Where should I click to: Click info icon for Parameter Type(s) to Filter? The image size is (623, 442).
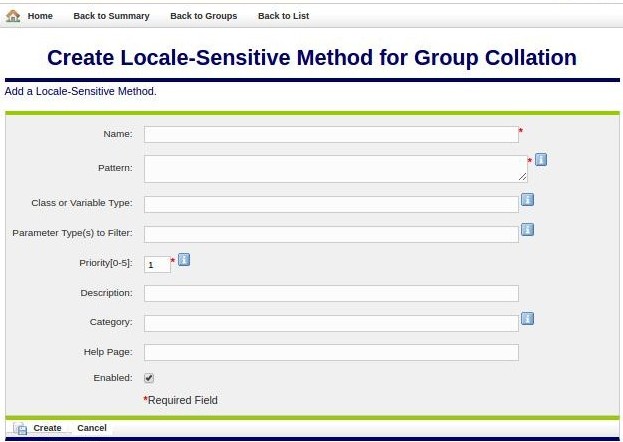[x=527, y=229]
